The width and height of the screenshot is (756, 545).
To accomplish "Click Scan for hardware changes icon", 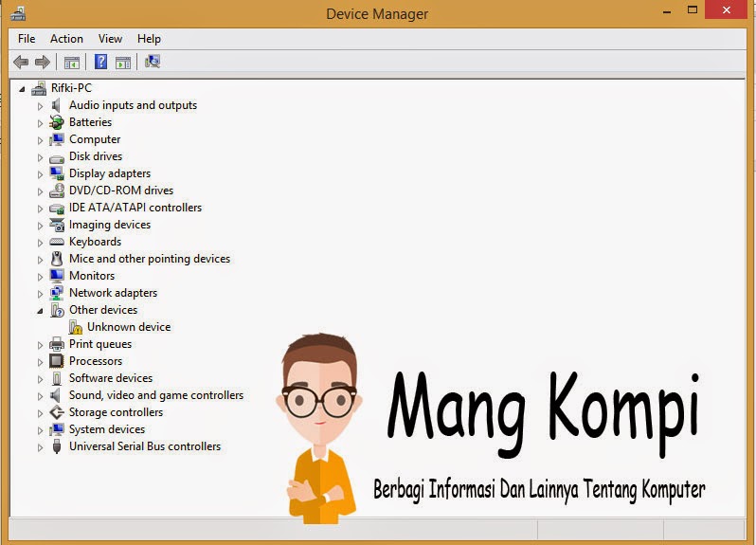I will 153,62.
